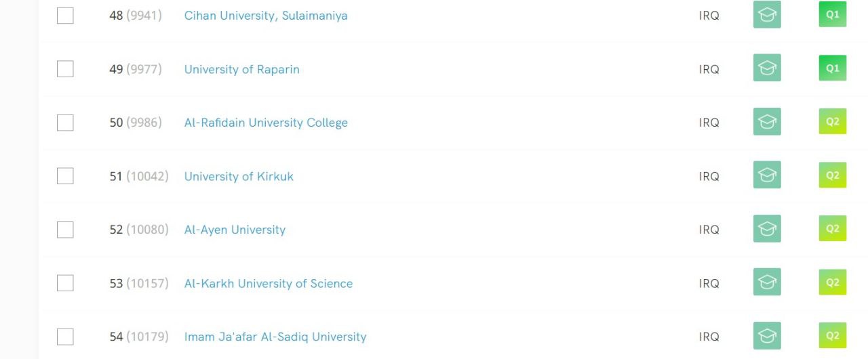Click graduation cap icon for Al-Rafidain University College
The height and width of the screenshot is (359, 868).
tap(767, 122)
